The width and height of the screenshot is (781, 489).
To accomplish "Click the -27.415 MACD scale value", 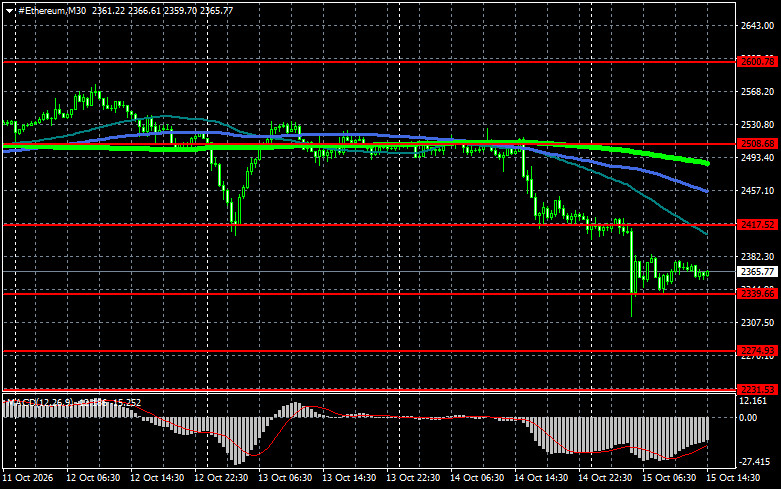I will [753, 462].
